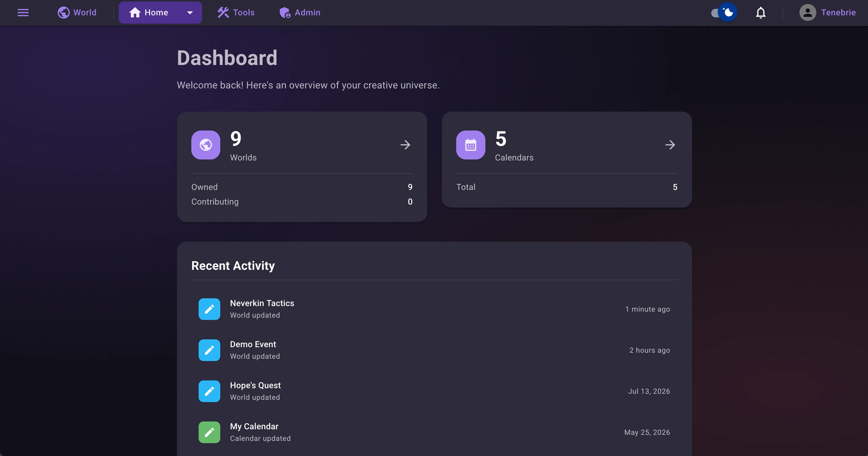This screenshot has width=868, height=456.
Task: Follow the Calendars card arrow
Action: tap(670, 145)
